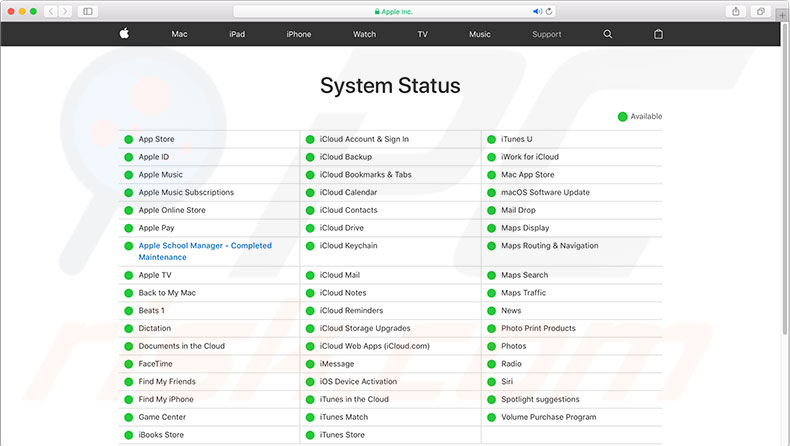Click the Apple Online Store entry
Screen dimensions: 790x446
172,210
